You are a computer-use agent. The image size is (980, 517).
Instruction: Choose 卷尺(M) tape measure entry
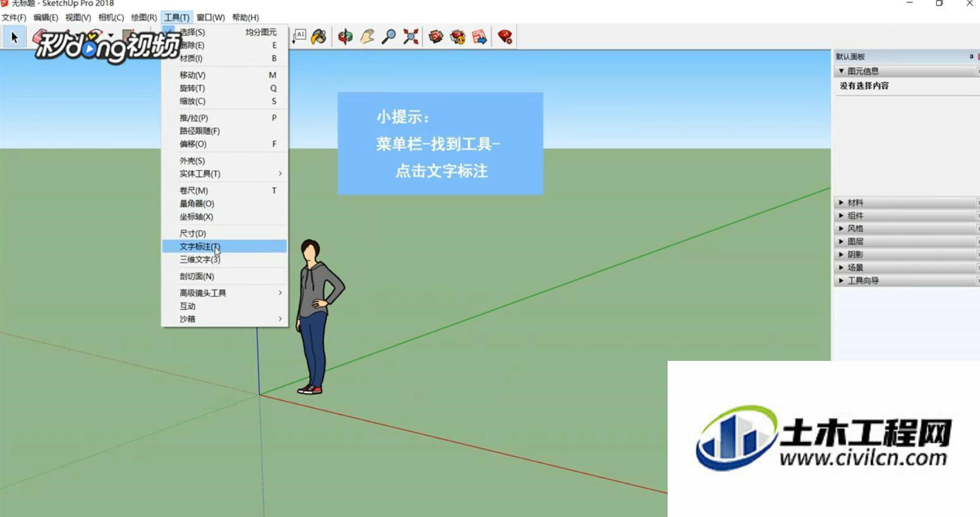coord(224,191)
